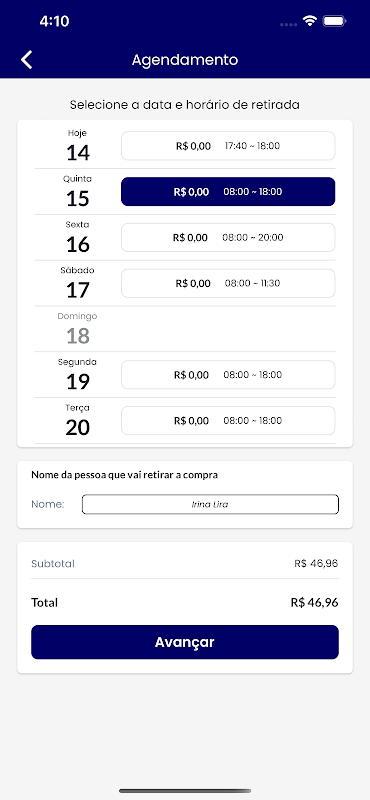Tap the back arrow icon
Screen dimensions: 370x800
point(27,60)
